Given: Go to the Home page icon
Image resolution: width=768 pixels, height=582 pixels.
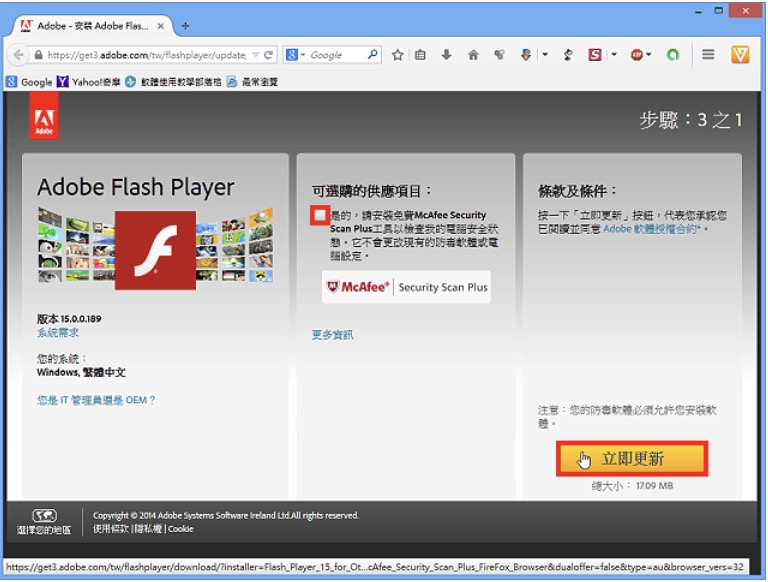Looking at the screenshot, I should [473, 55].
